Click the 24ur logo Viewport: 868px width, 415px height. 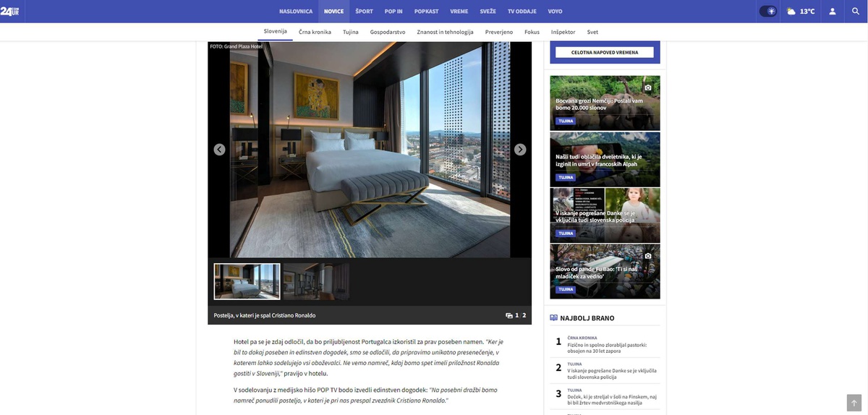[x=9, y=11]
